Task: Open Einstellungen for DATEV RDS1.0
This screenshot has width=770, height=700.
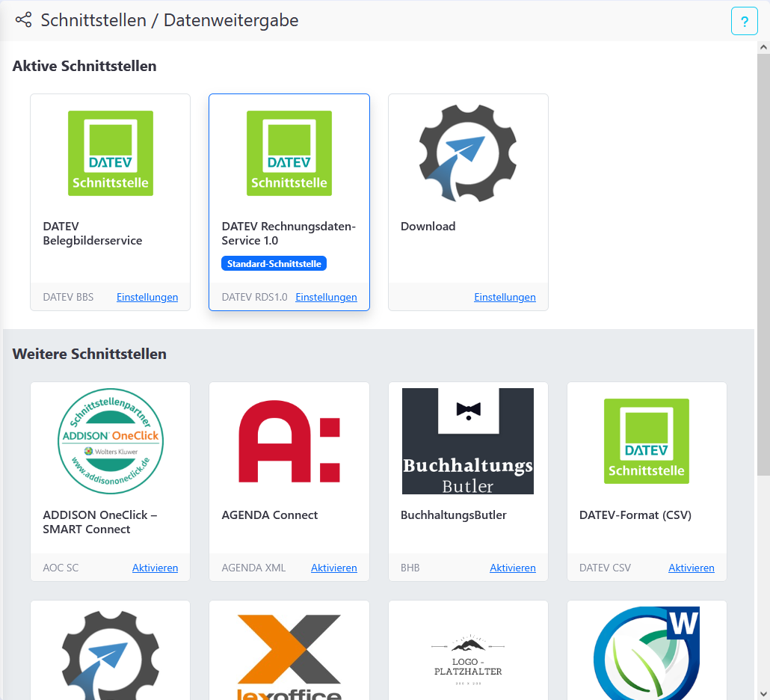Action: pos(326,297)
